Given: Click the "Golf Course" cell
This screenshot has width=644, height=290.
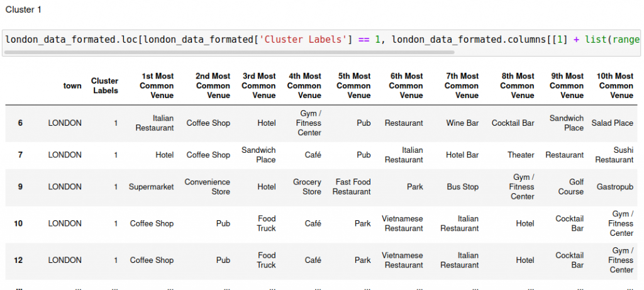Looking at the screenshot, I should click(x=570, y=187).
